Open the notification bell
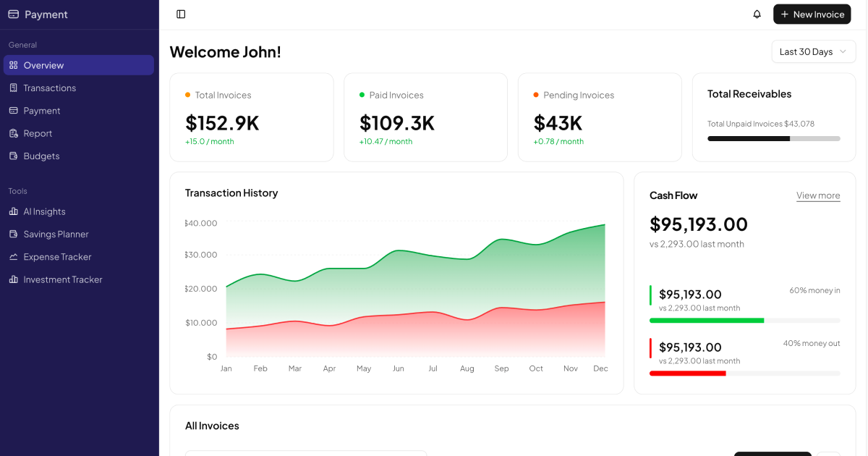This screenshot has width=868, height=456. point(757,14)
